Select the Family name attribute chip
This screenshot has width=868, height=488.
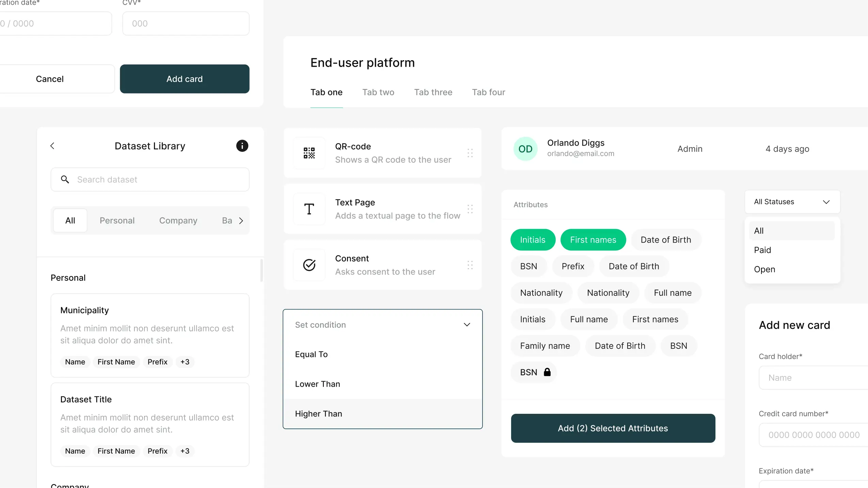coord(545,346)
